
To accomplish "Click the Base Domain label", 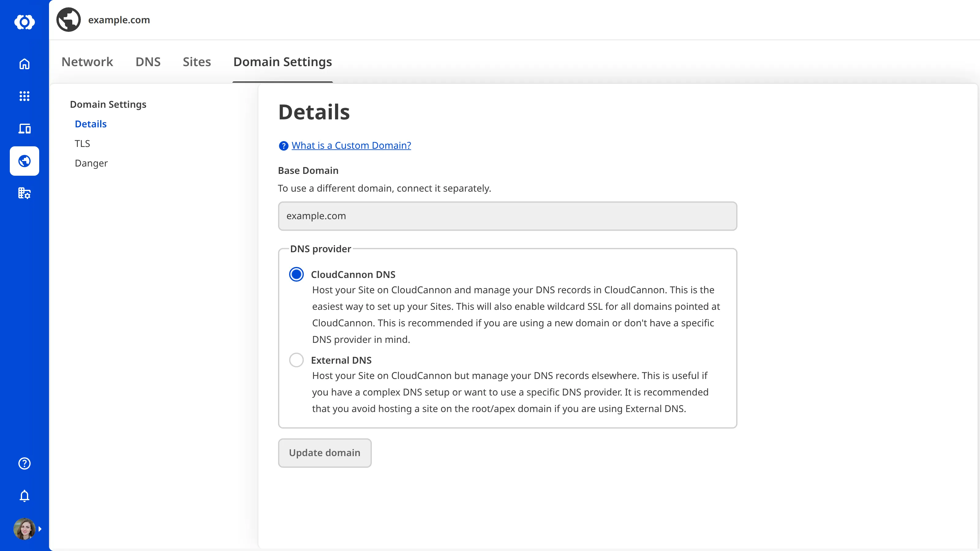I will tap(308, 171).
